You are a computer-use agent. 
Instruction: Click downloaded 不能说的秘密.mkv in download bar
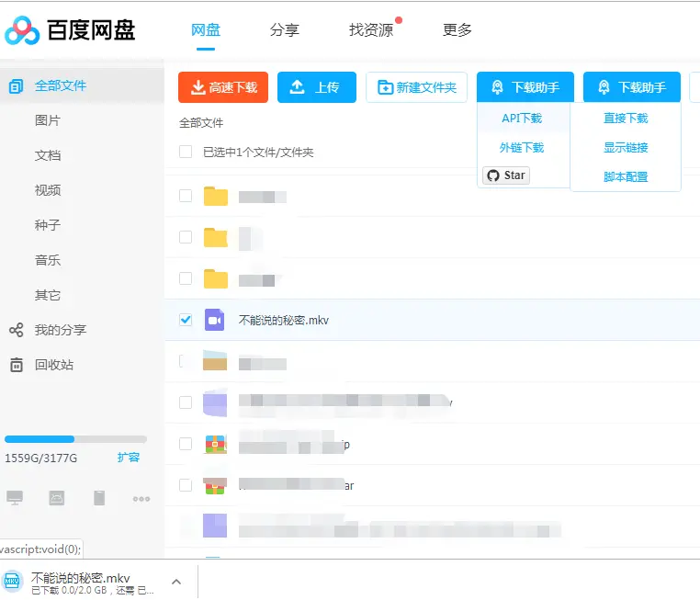80,578
